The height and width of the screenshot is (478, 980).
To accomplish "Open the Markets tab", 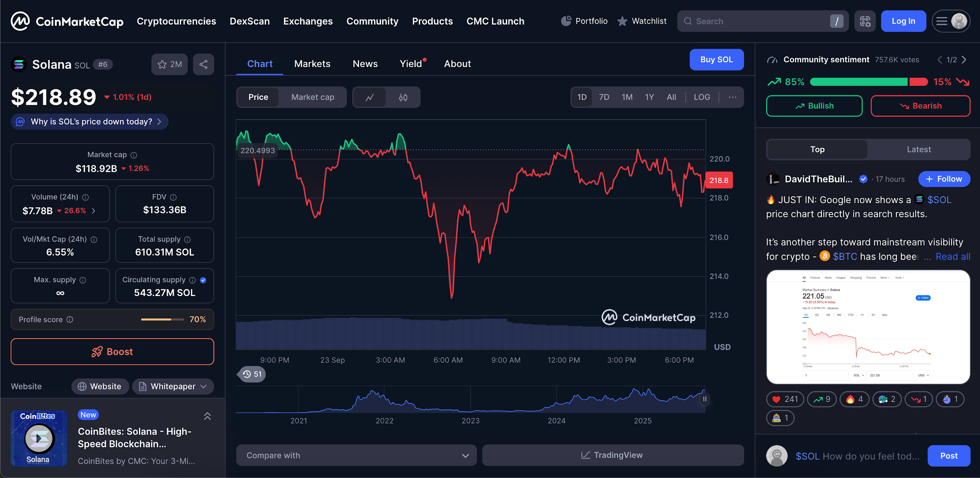I will [x=312, y=64].
